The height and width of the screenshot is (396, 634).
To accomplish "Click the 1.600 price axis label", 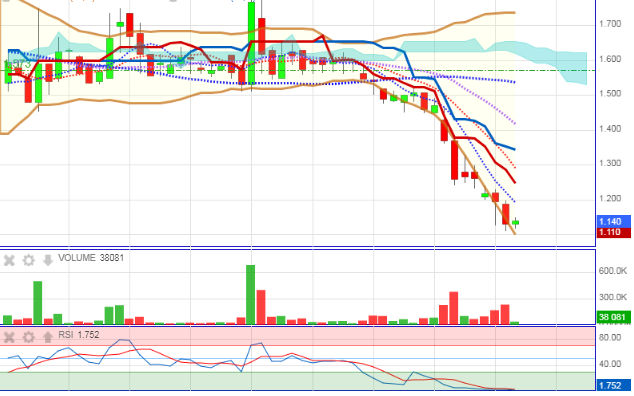I will pos(610,59).
